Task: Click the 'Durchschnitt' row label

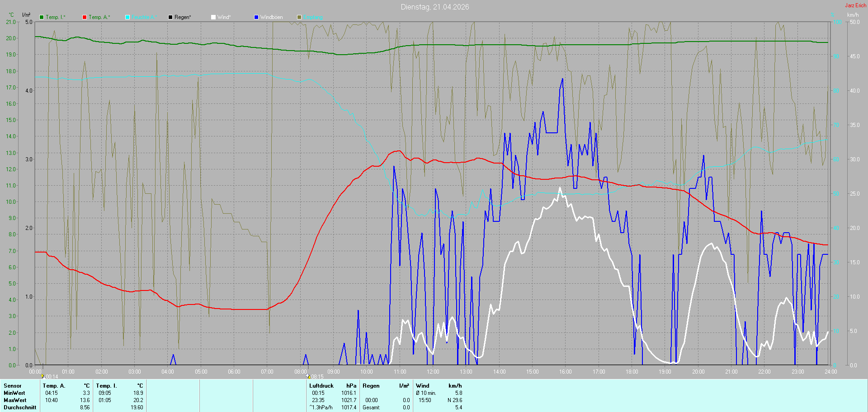Action: (20, 407)
